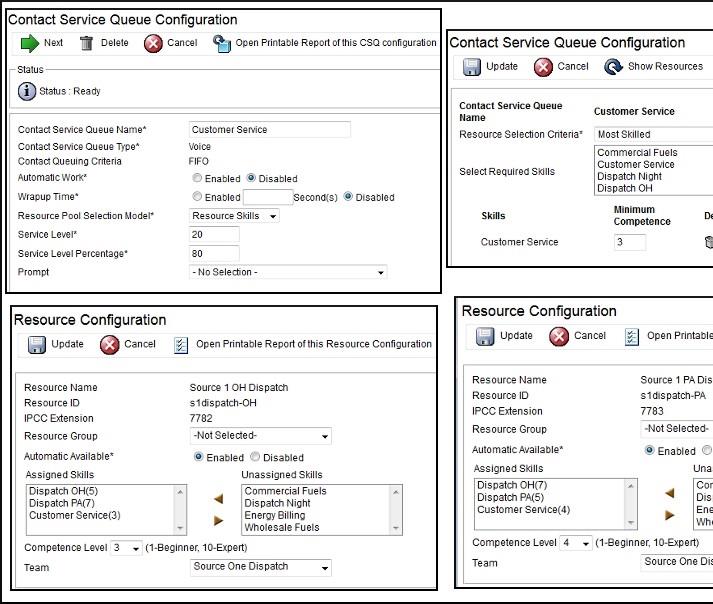Click Open Printable Report of this CSQ configuration
The image size is (713, 604).
(336, 43)
